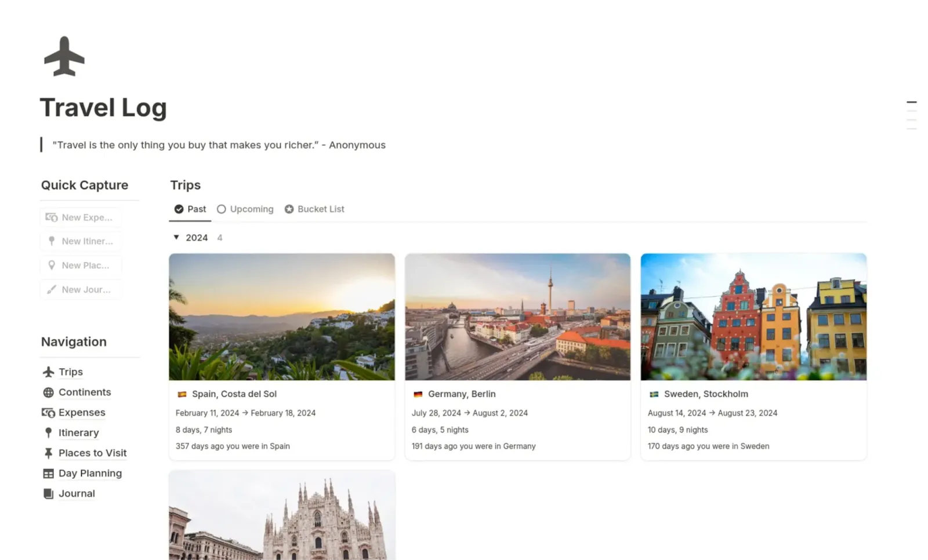Click the travel quote by Anonymous

point(219,145)
